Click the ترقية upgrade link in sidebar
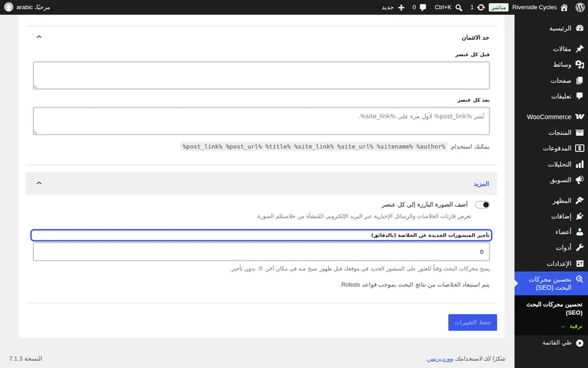Viewport: 588px width, 368px height. pos(572,326)
